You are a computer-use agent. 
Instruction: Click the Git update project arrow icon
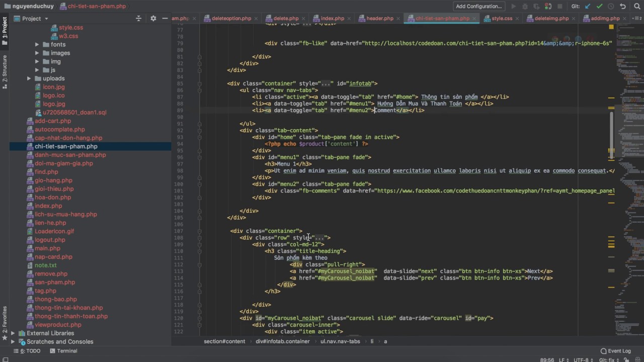click(x=588, y=7)
